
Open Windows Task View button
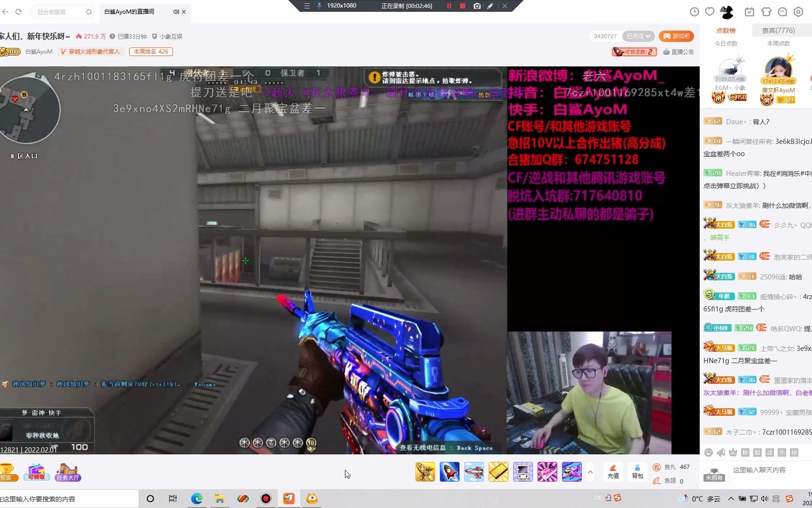pos(173,499)
